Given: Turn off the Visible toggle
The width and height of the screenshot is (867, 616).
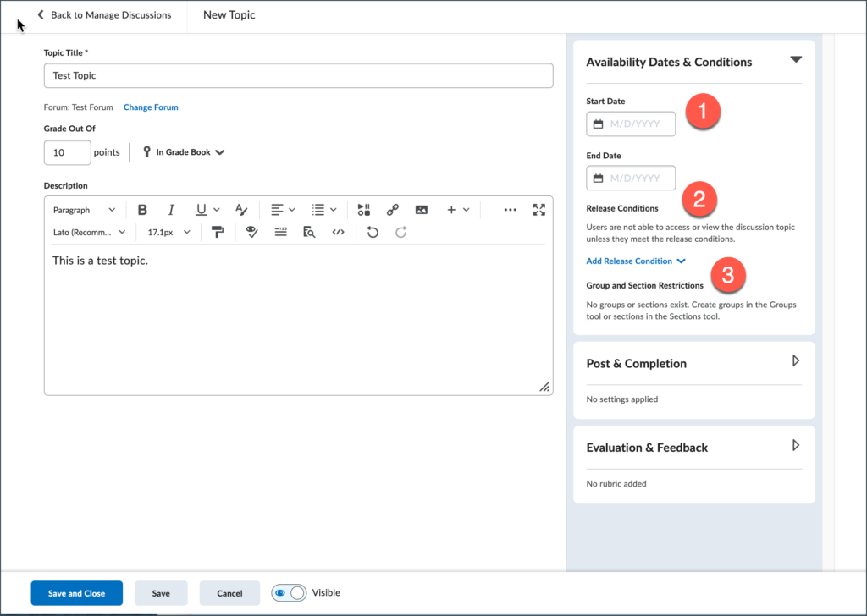Looking at the screenshot, I should point(288,592).
